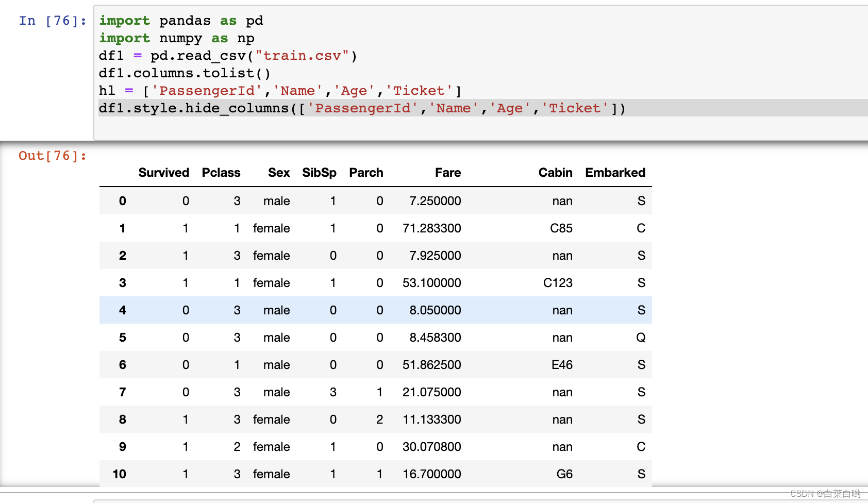868x503 pixels.
Task: Click fare value 8.458300
Action: [x=435, y=338]
